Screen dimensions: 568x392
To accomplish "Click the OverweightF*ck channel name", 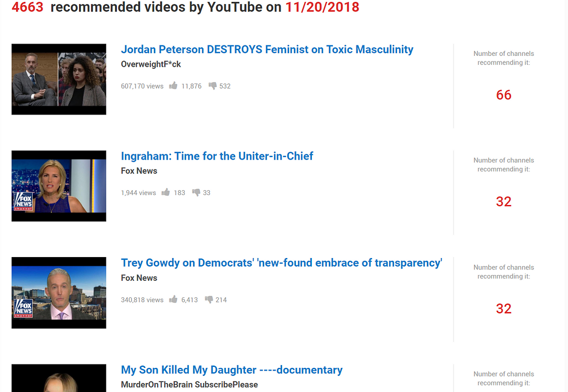I will (x=151, y=64).
